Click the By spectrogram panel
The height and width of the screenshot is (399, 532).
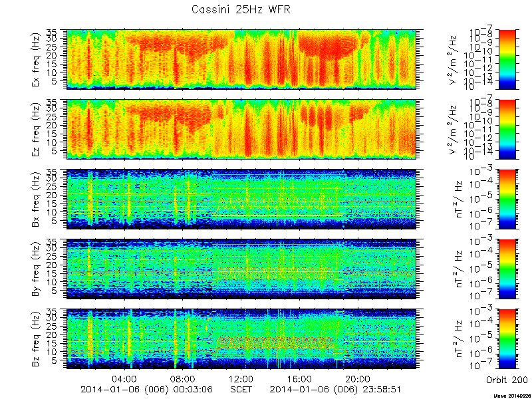point(241,269)
